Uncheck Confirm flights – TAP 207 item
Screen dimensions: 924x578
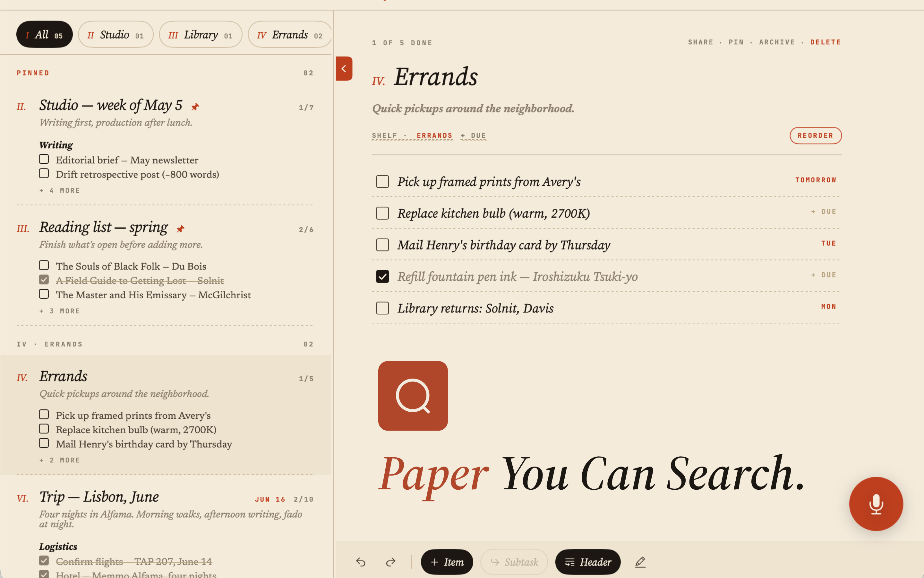tap(44, 560)
